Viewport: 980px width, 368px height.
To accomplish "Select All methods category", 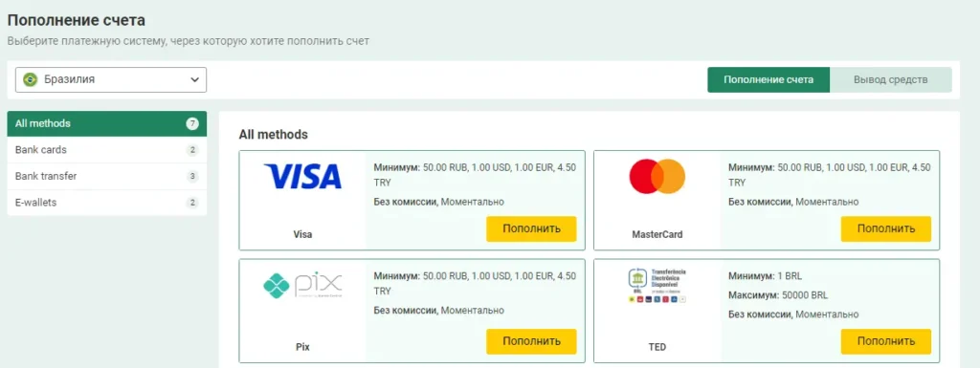I will [x=107, y=123].
